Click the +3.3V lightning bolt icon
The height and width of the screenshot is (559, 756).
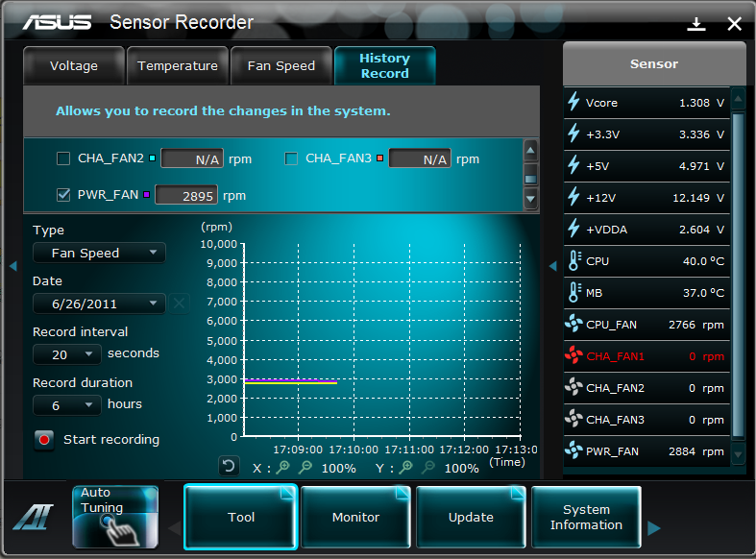[573, 134]
